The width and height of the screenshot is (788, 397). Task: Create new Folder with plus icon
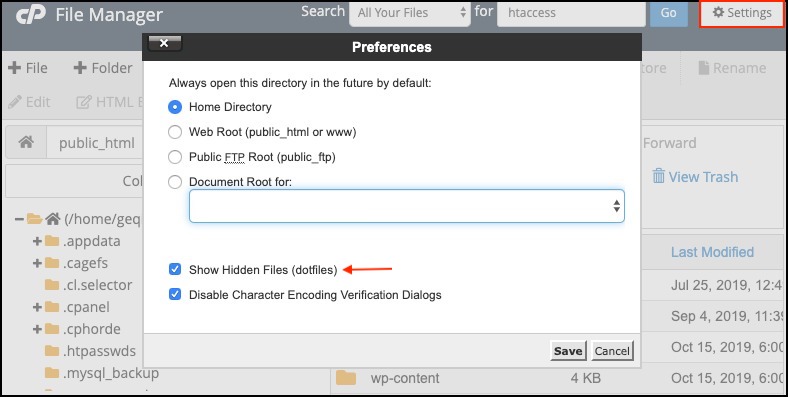(x=80, y=68)
